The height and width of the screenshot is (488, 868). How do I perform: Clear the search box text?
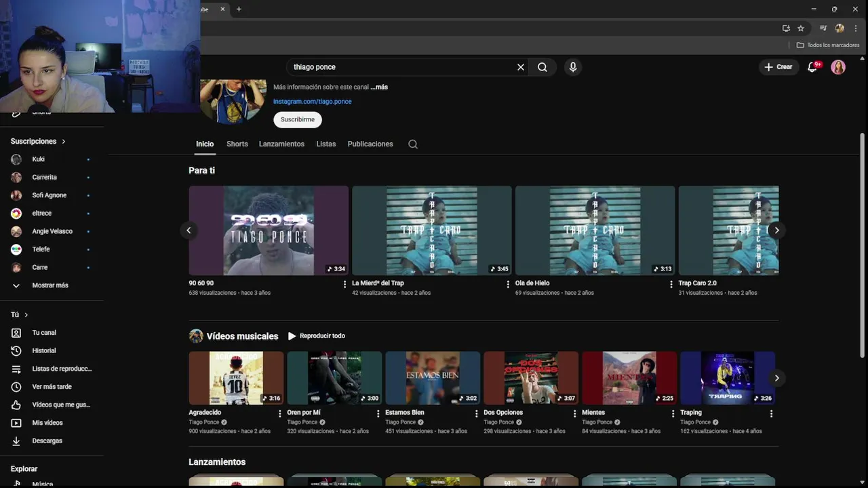(521, 67)
